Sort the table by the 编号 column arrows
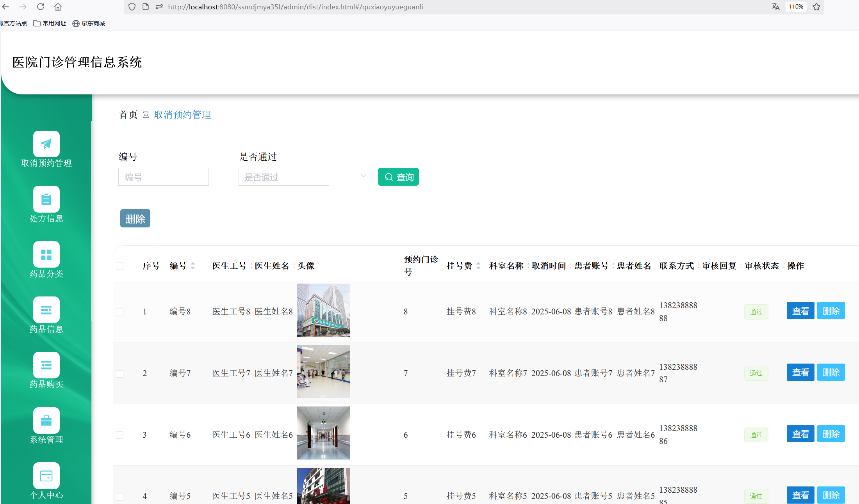 coord(193,266)
